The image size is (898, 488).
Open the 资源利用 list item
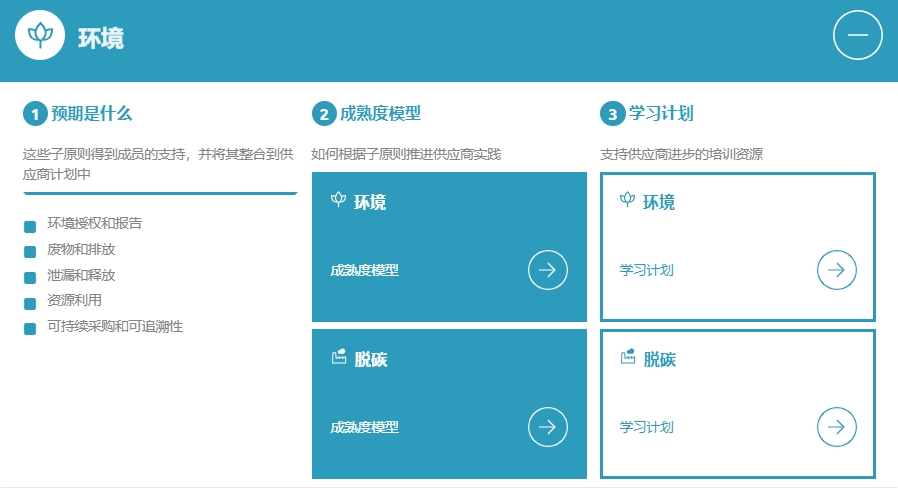pos(74,300)
